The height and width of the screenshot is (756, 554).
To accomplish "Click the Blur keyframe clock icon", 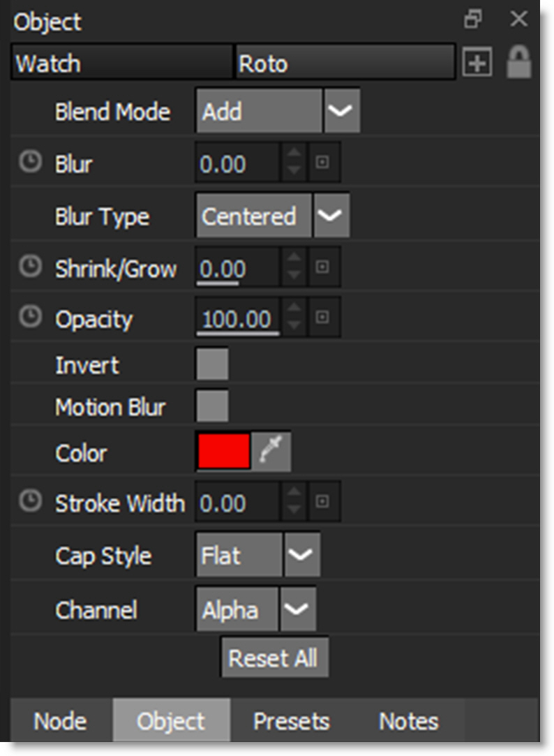I will (29, 163).
